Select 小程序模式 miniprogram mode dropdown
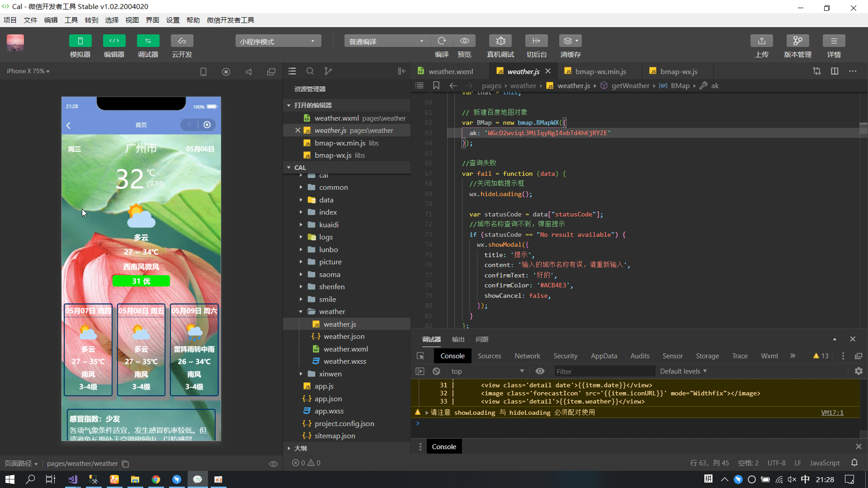 pos(277,41)
